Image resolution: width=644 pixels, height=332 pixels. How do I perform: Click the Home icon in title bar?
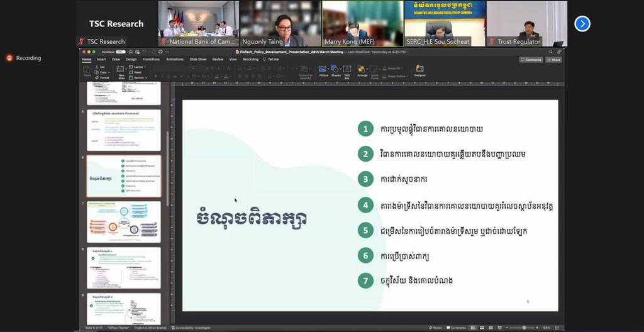coord(130,52)
